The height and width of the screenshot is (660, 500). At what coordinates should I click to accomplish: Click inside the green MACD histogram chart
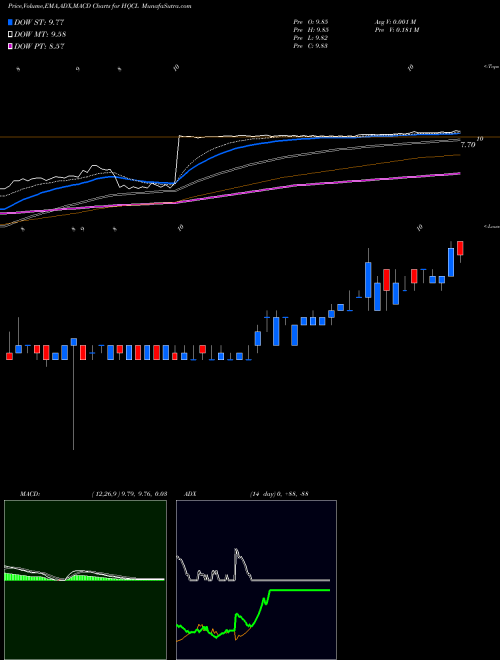point(85,580)
